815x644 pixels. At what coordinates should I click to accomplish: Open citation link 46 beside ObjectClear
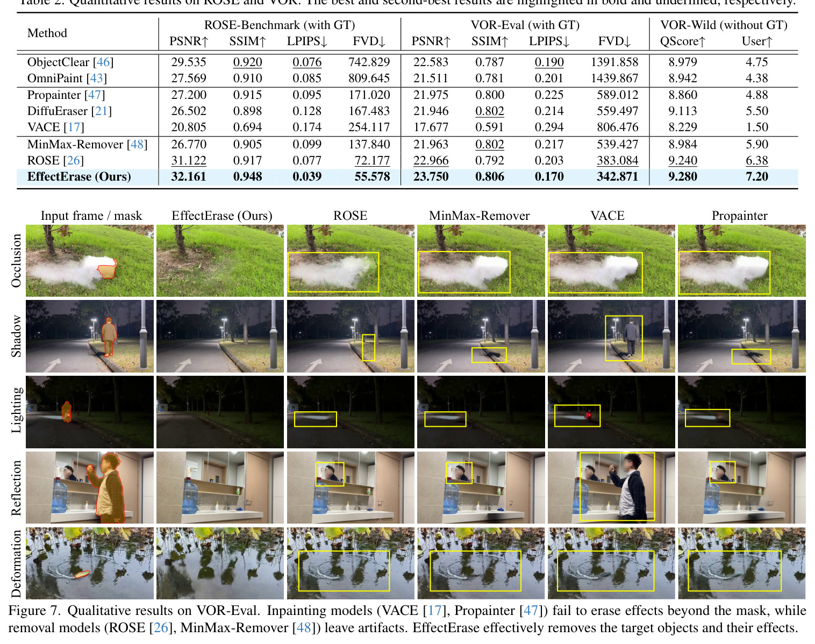coord(103,62)
